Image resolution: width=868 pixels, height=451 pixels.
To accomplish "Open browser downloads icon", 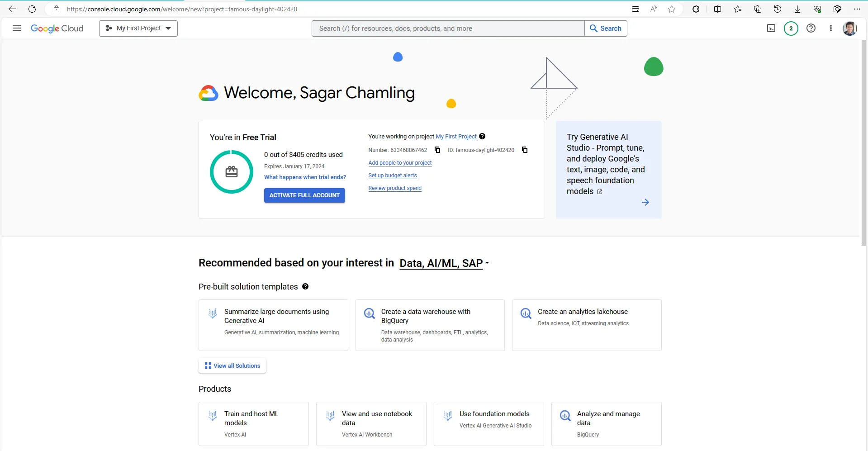I will point(797,9).
